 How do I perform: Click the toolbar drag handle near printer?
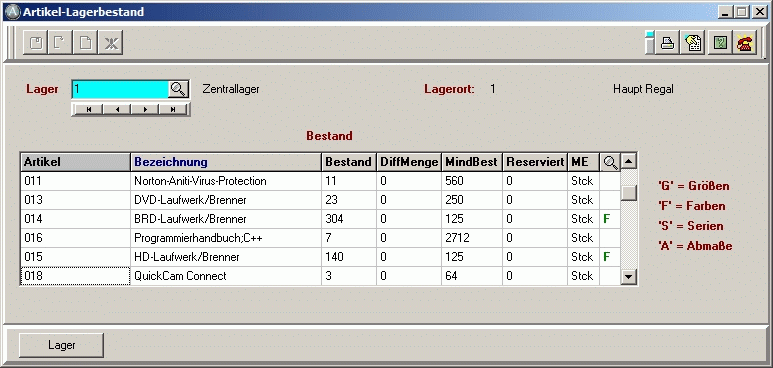650,43
